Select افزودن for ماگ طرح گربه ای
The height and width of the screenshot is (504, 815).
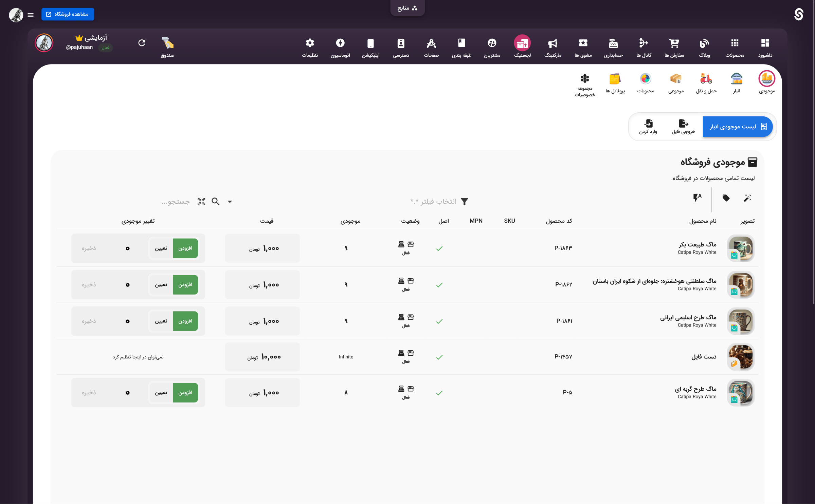tap(185, 393)
